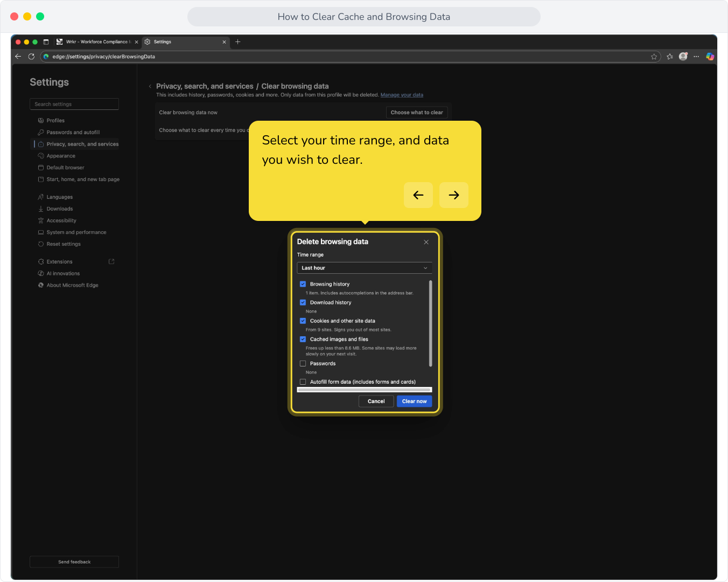Uncheck the Browsing history checkbox
The height and width of the screenshot is (582, 728).
(303, 284)
